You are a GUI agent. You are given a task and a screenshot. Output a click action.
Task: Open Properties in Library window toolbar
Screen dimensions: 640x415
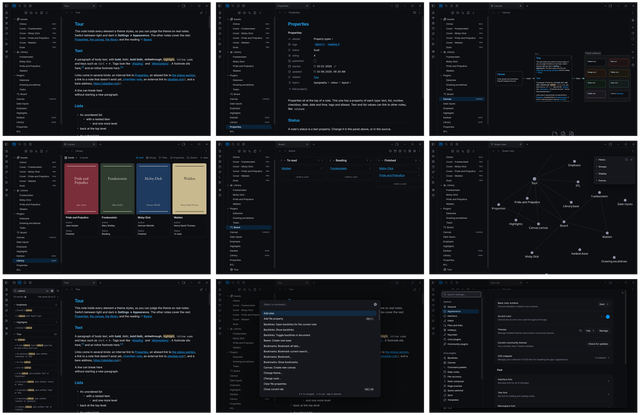pos(177,158)
